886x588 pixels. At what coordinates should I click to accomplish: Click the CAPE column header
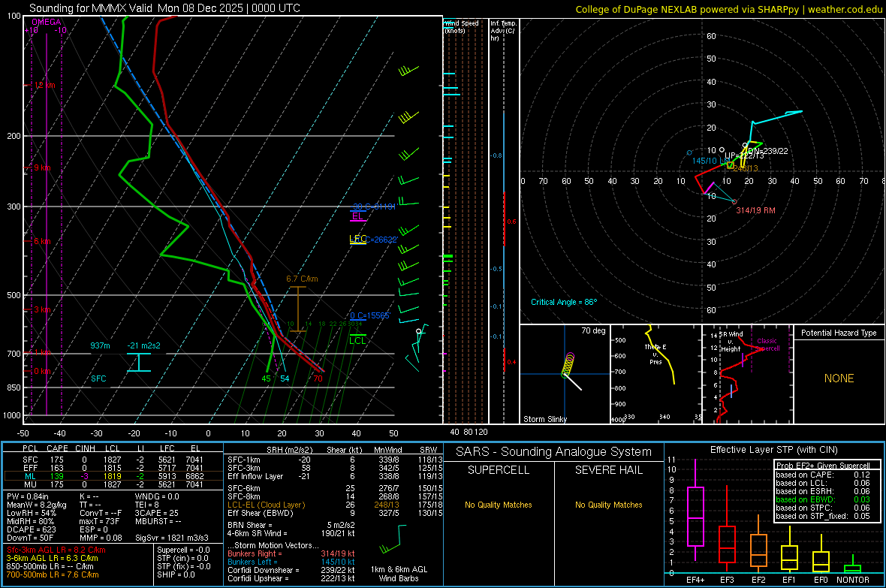pyautogui.click(x=57, y=448)
